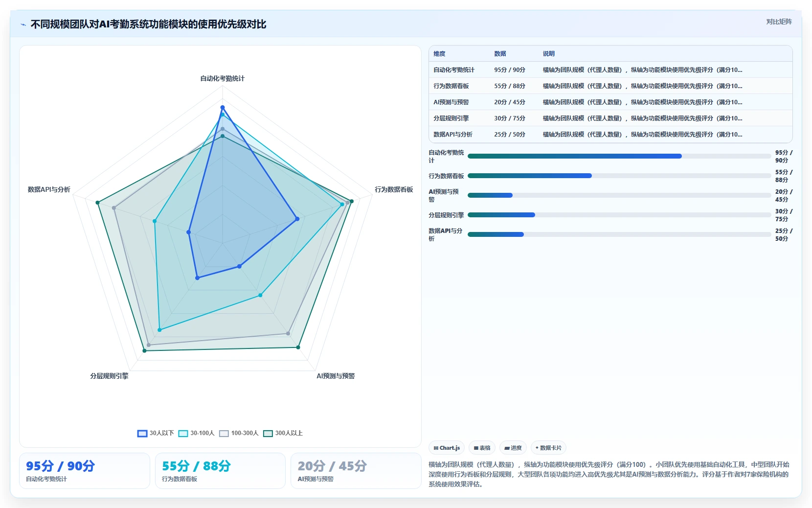Open the 95分 / 90分 stat card
812x508 pixels.
[85, 471]
